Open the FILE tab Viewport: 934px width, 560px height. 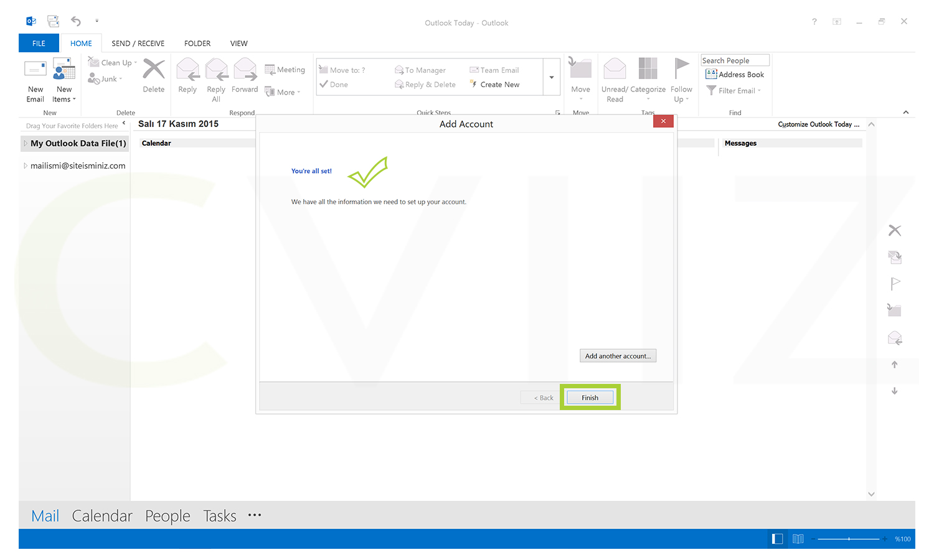point(39,43)
